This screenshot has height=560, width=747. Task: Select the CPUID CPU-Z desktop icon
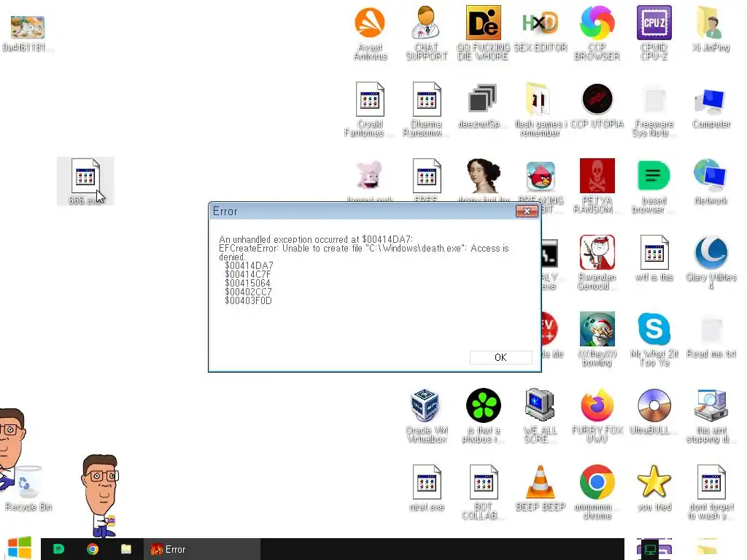pyautogui.click(x=654, y=33)
